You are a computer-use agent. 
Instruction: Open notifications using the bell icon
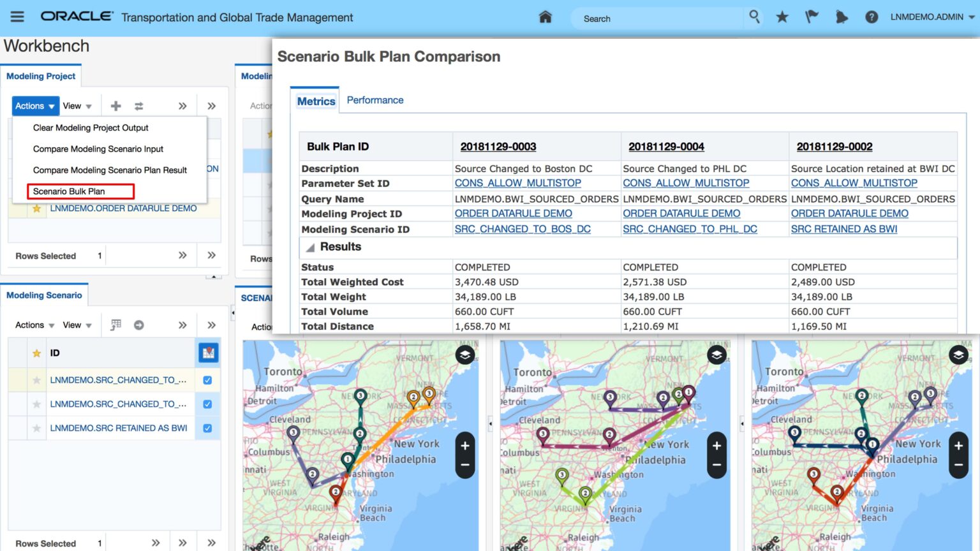842,18
